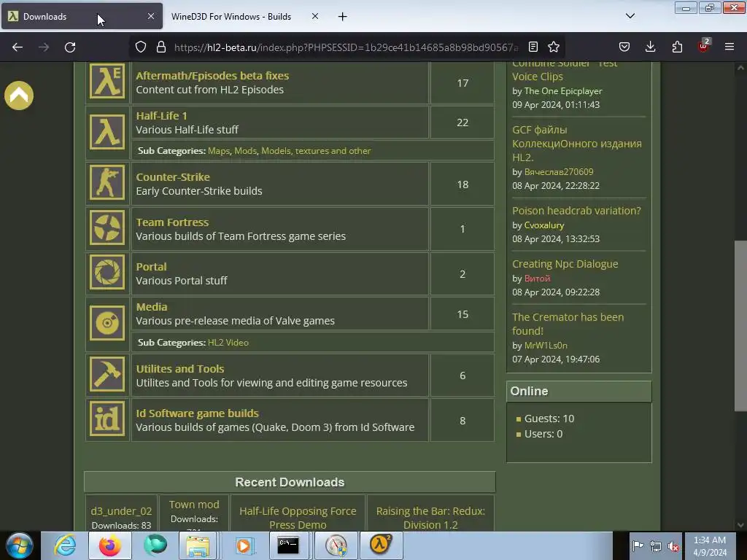The height and width of the screenshot is (560, 747).
Task: Open the Team Fortress category link
Action: pos(172,222)
